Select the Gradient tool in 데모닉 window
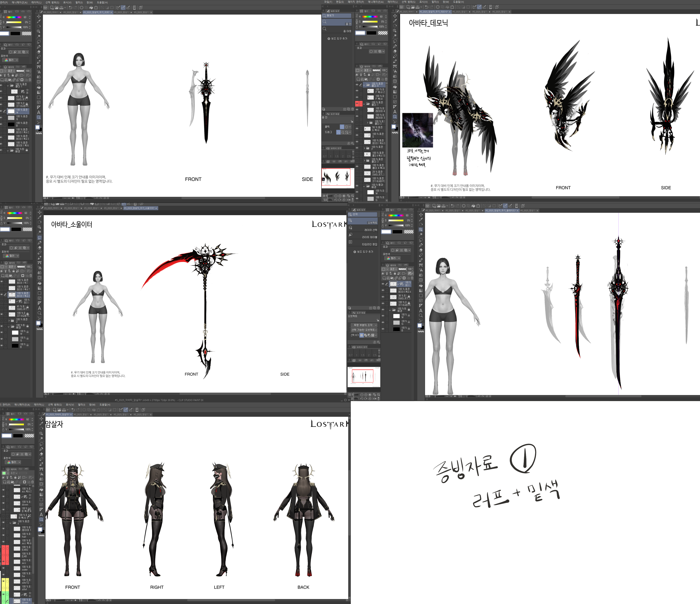 394,92
